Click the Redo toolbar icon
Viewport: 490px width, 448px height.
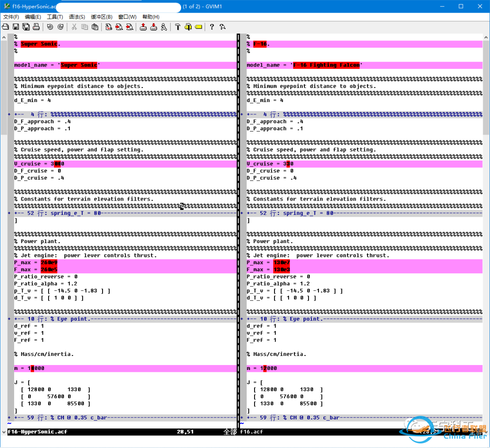tap(60, 27)
